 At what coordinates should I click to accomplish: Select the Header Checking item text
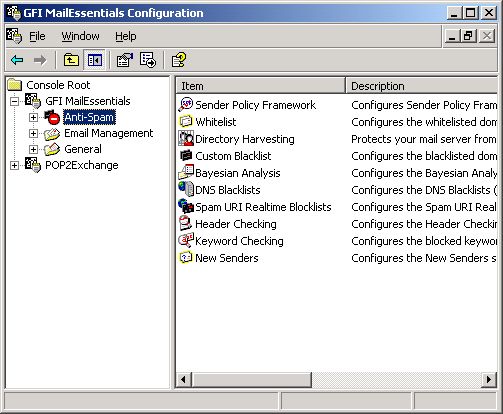tap(236, 224)
